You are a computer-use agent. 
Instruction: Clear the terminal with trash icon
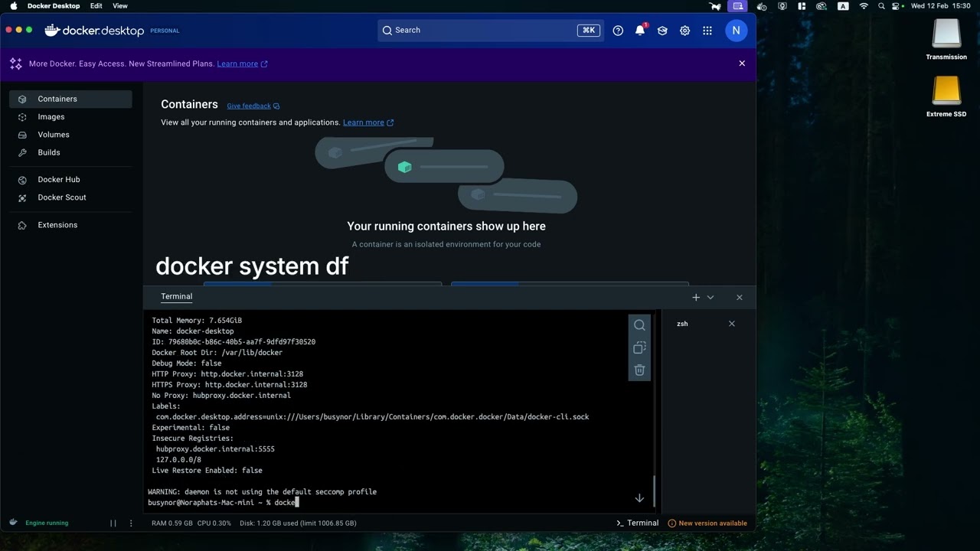(639, 370)
